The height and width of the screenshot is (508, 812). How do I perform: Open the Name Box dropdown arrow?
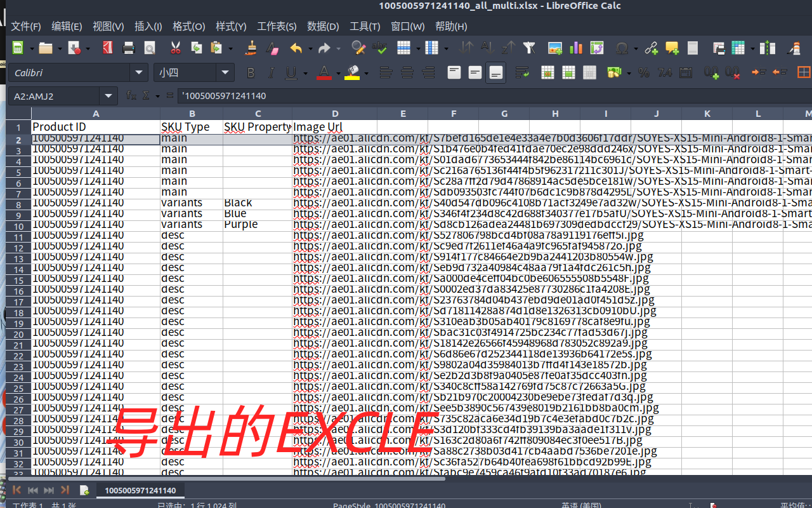pyautogui.click(x=108, y=96)
